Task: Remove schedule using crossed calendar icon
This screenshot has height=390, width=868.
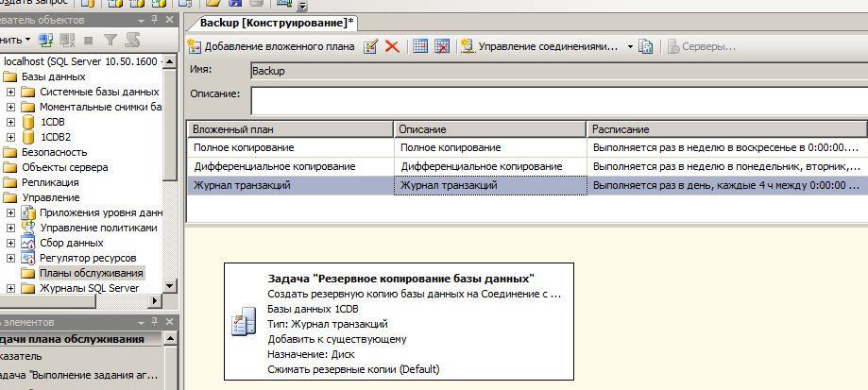Action: (x=441, y=46)
